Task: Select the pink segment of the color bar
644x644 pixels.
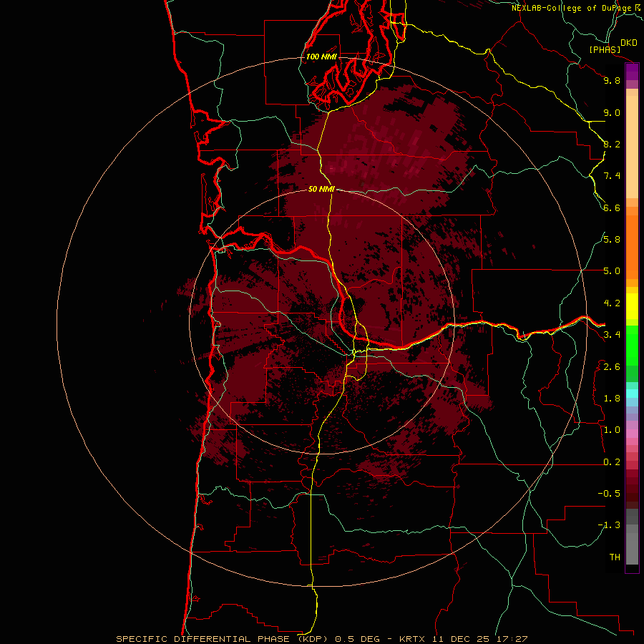Action: [632, 434]
